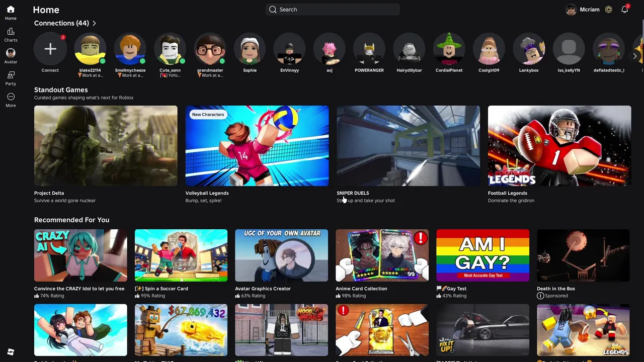Open the Home sidebar icon
The image size is (644, 362).
[11, 10]
